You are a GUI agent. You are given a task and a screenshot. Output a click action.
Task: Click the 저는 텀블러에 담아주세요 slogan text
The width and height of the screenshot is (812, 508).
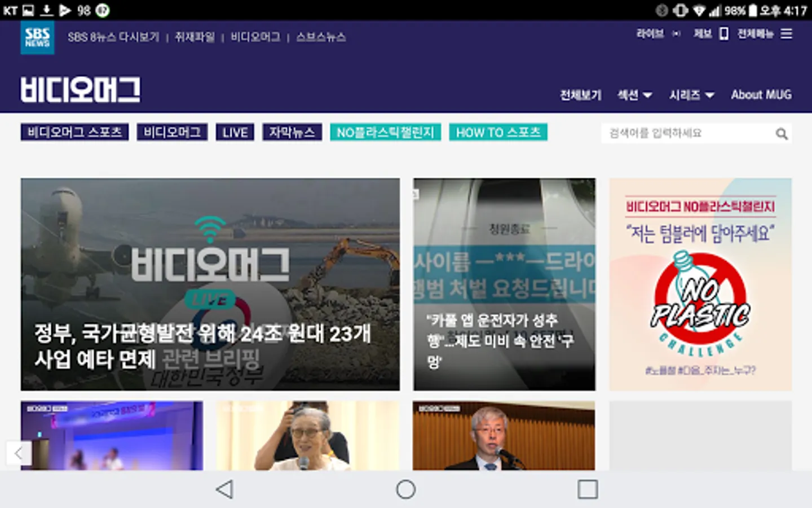[700, 233]
